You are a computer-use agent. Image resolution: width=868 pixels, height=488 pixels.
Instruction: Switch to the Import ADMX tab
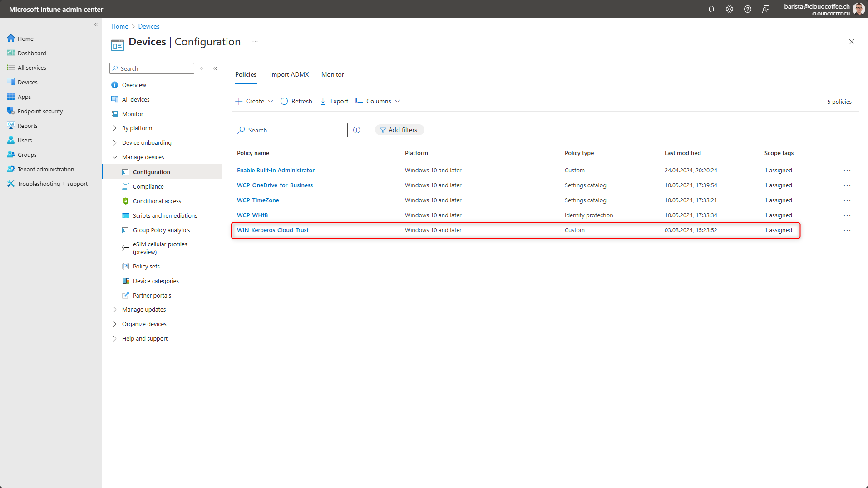(289, 74)
